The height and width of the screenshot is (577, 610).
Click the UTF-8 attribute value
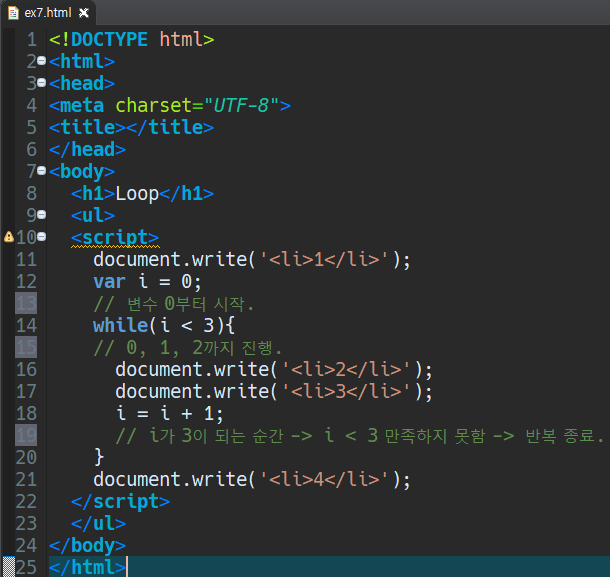pyautogui.click(x=241, y=105)
